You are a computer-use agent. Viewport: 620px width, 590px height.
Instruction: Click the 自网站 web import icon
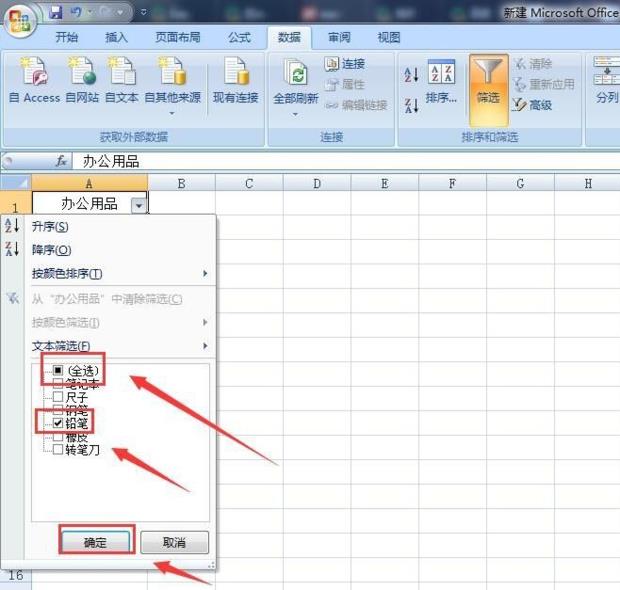[x=81, y=72]
